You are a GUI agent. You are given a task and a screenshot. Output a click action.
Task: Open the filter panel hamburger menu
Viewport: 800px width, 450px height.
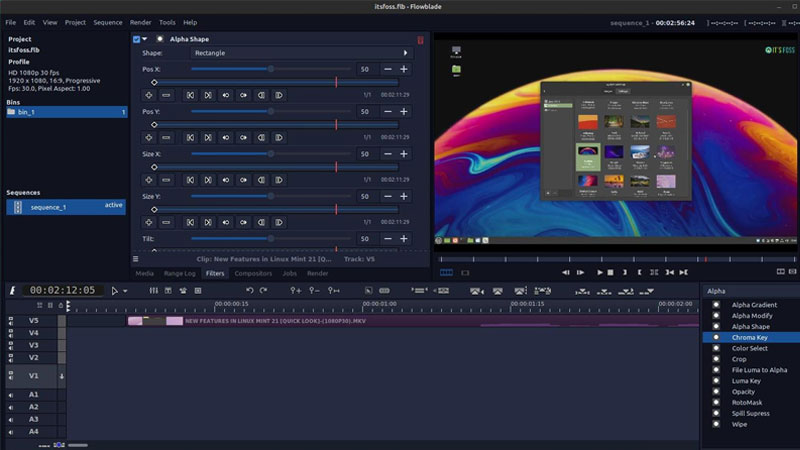pyautogui.click(x=136, y=259)
